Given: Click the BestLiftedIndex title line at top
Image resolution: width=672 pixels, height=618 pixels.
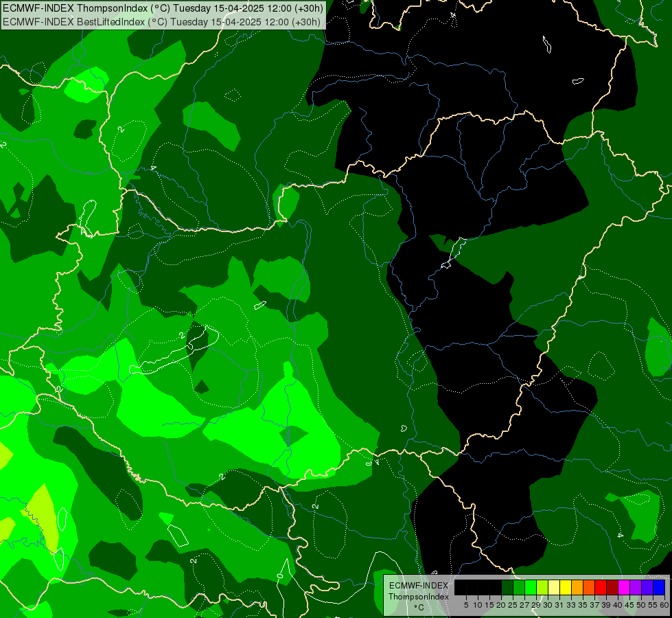Looking at the screenshot, I should (x=161, y=21).
